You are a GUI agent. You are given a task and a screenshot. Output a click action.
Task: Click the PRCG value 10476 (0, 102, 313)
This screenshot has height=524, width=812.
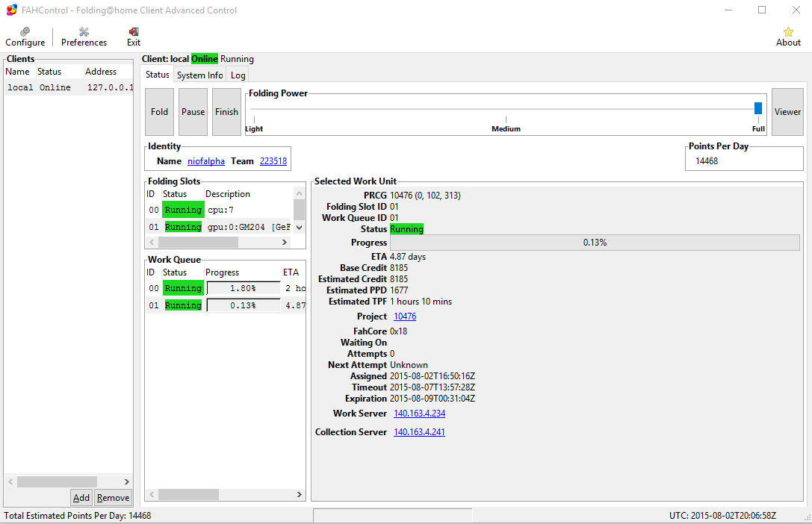(425, 195)
